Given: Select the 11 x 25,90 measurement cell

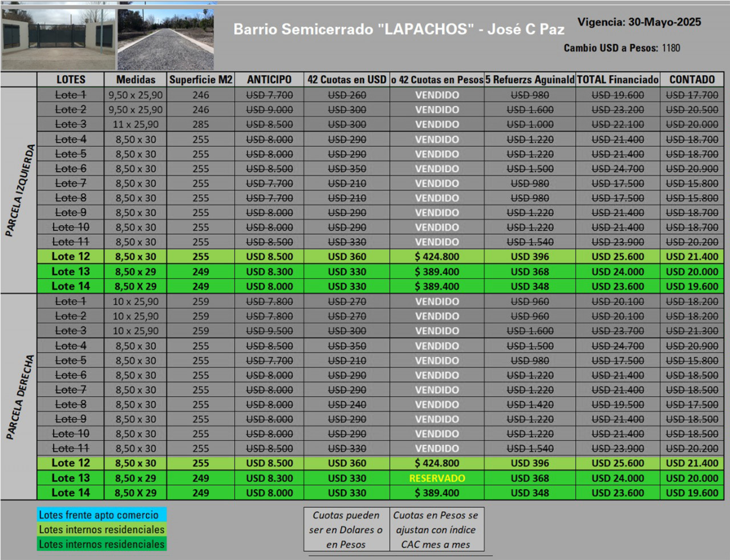Looking at the screenshot, I should (136, 124).
